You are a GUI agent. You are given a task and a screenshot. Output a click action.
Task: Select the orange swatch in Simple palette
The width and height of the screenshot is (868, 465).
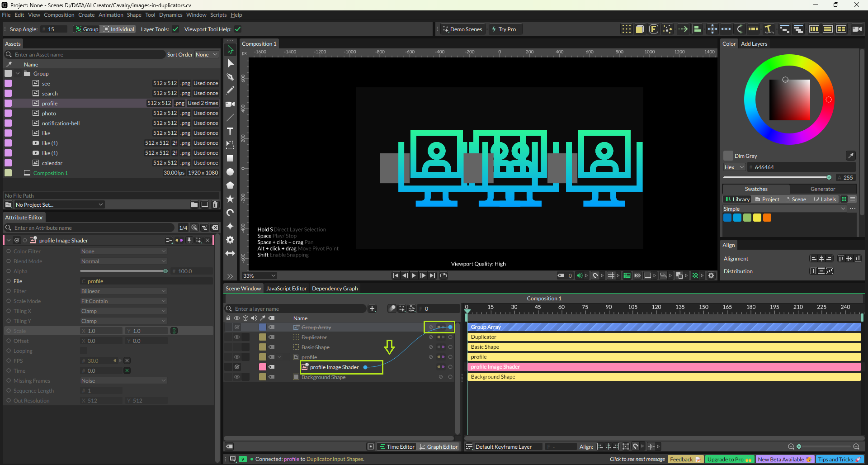coord(767,218)
